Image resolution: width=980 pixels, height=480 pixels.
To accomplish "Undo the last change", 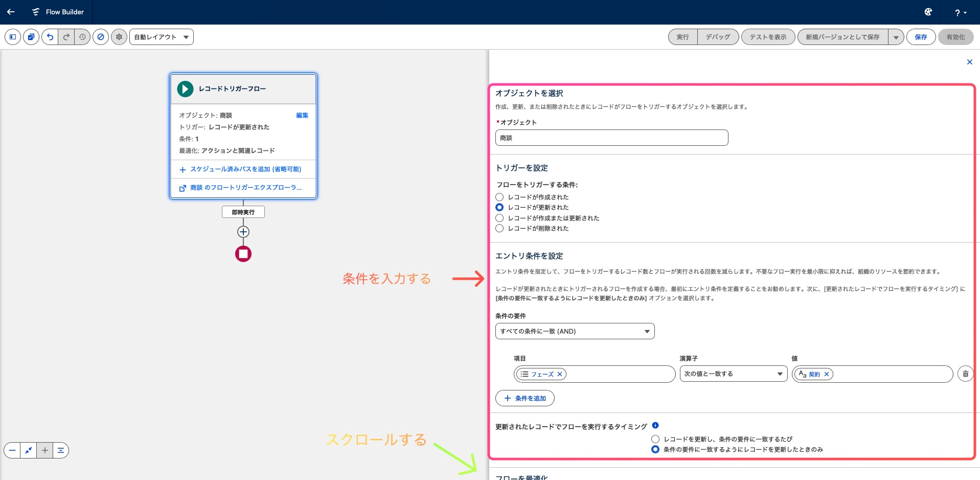I will 50,37.
